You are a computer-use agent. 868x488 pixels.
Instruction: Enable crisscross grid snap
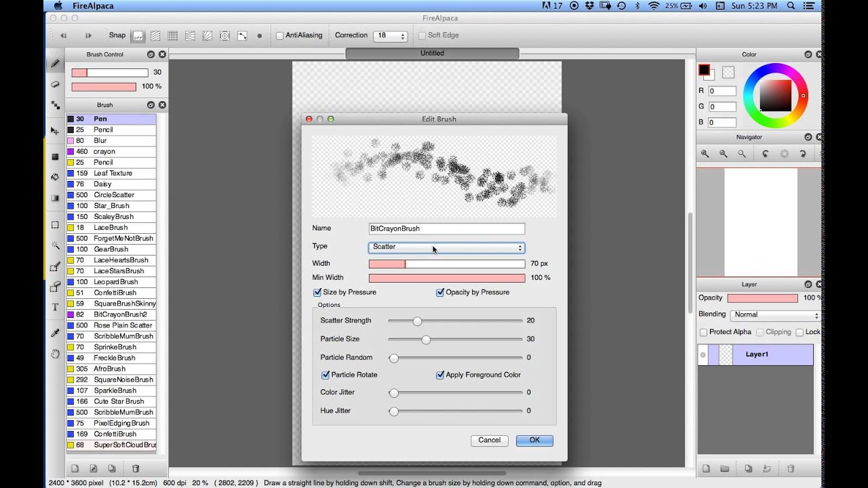172,36
